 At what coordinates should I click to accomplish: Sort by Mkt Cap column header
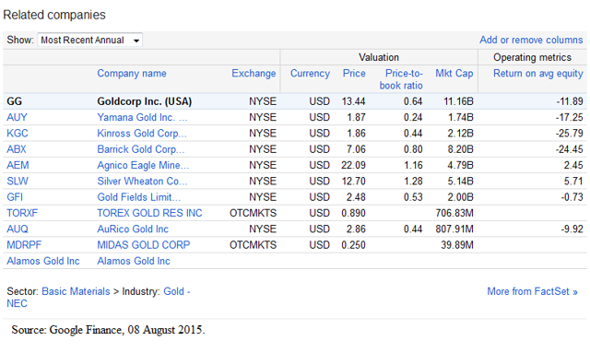tap(454, 74)
